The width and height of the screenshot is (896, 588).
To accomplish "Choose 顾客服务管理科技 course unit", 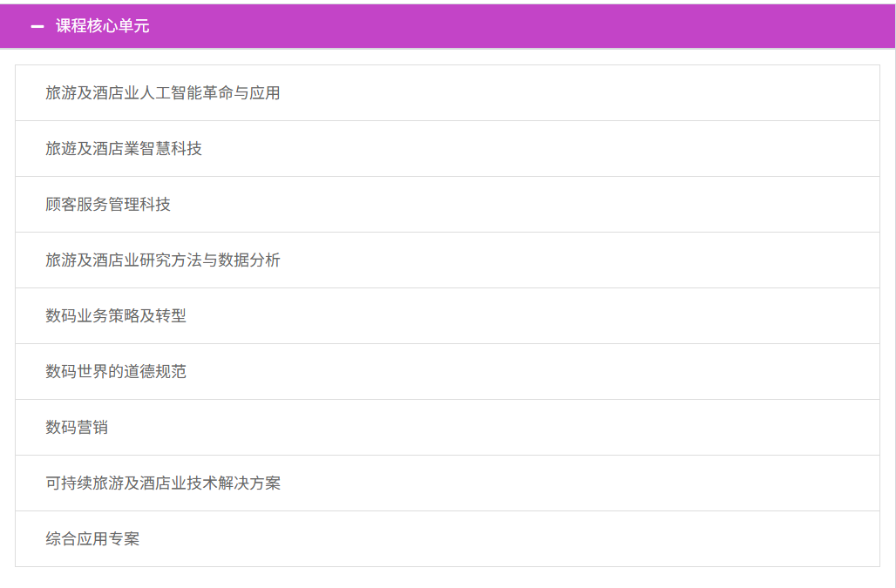I will click(447, 205).
